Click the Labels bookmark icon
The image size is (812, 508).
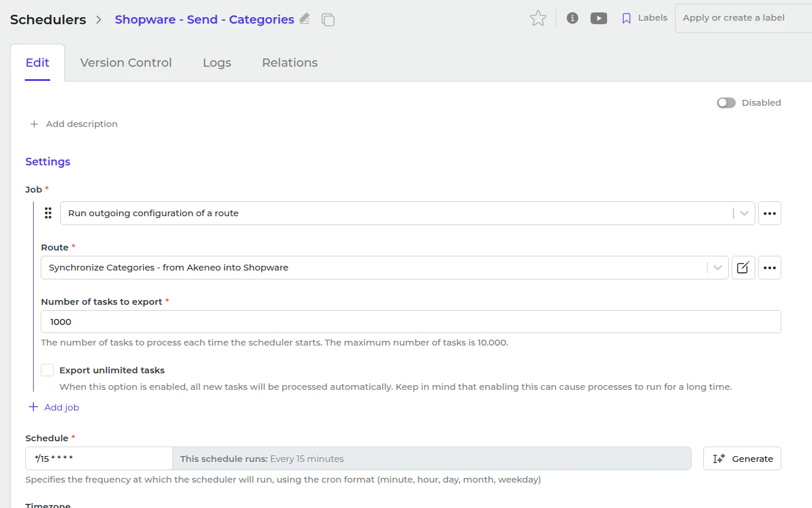point(627,18)
